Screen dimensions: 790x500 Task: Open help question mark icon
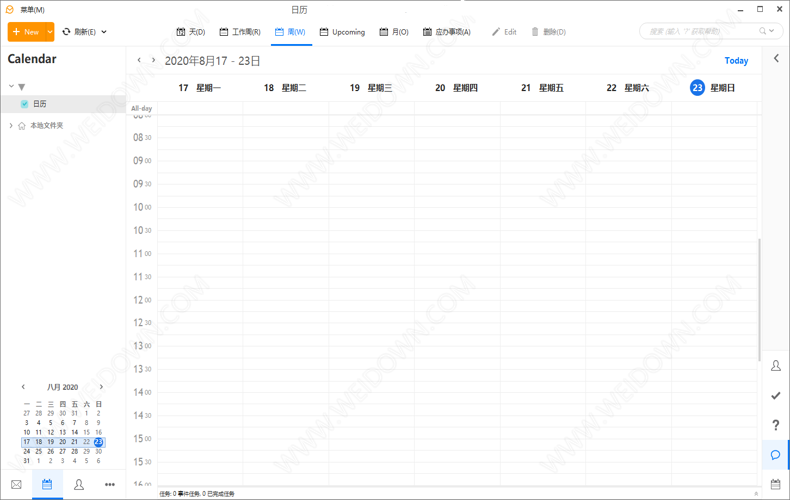[x=776, y=425]
